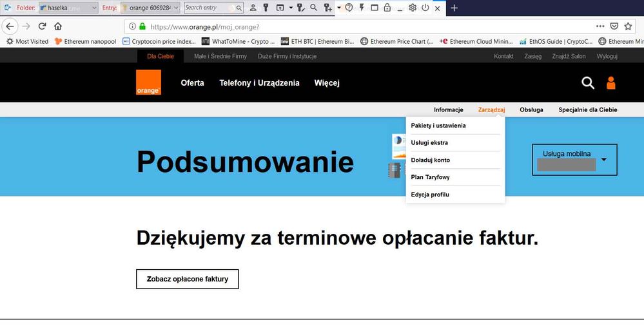
Task: Bookmark this page with the star icon
Action: [x=629, y=26]
